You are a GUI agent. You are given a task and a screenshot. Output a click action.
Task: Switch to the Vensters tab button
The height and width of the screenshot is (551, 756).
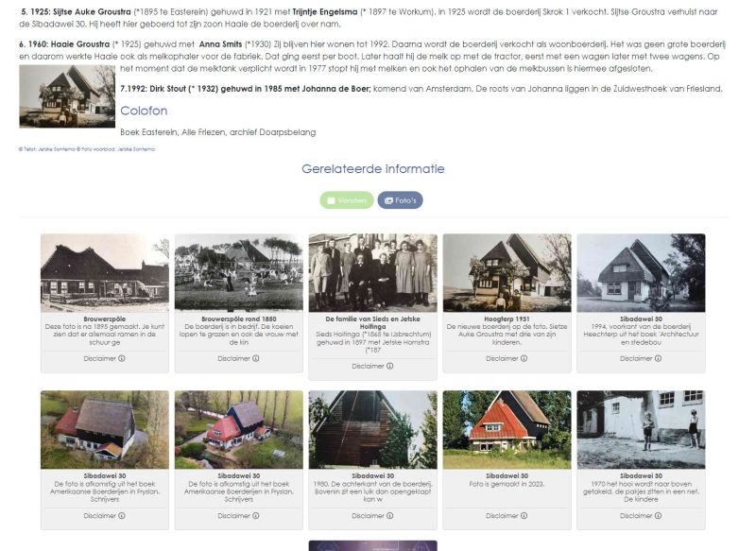pyautogui.click(x=346, y=200)
